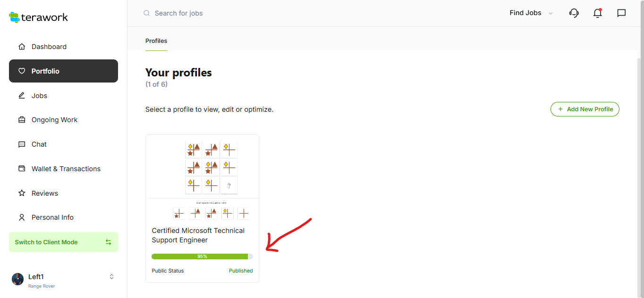Open the customer support headset icon
Viewport: 644px width, 298px height.
pos(574,13)
